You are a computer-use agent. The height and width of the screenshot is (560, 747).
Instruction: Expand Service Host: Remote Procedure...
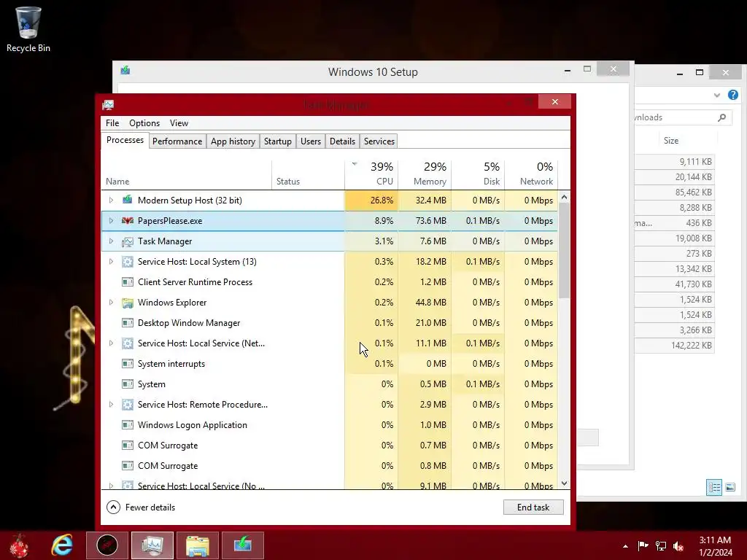click(x=111, y=404)
